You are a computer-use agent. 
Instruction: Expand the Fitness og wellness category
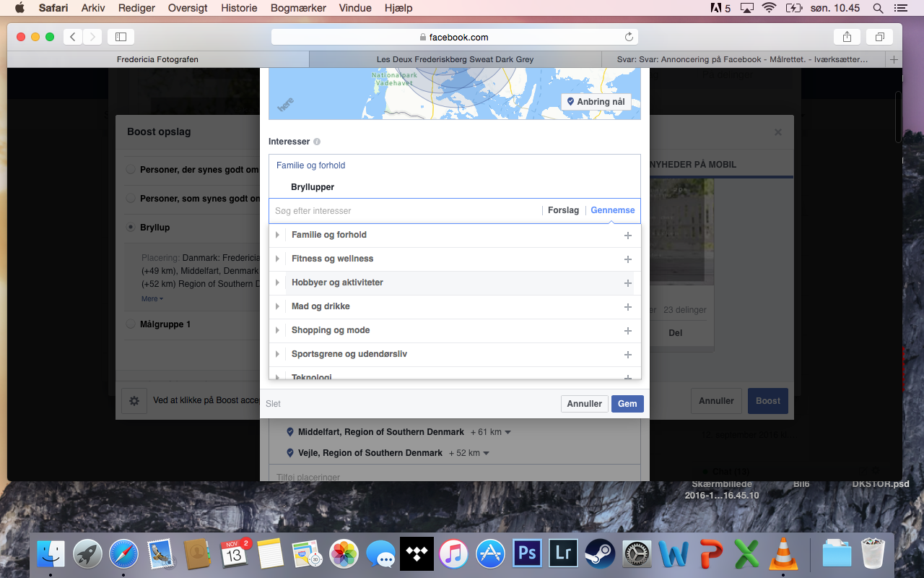click(x=277, y=259)
